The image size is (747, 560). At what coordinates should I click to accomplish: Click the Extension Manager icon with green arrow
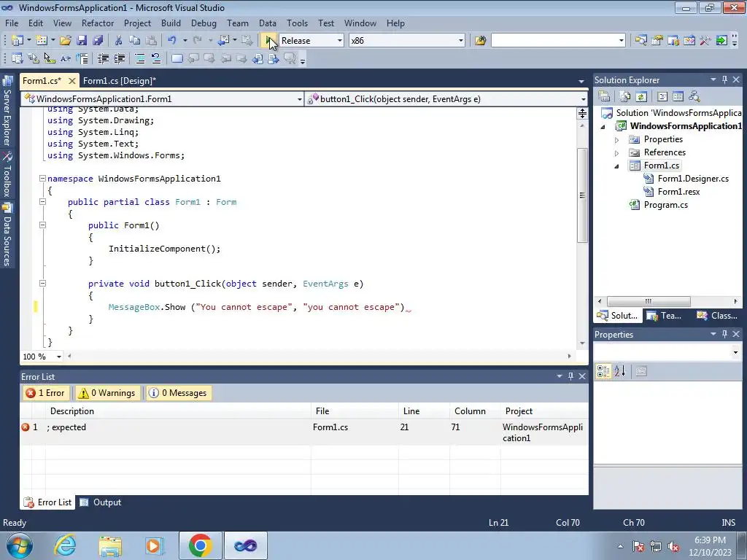pyautogui.click(x=721, y=41)
